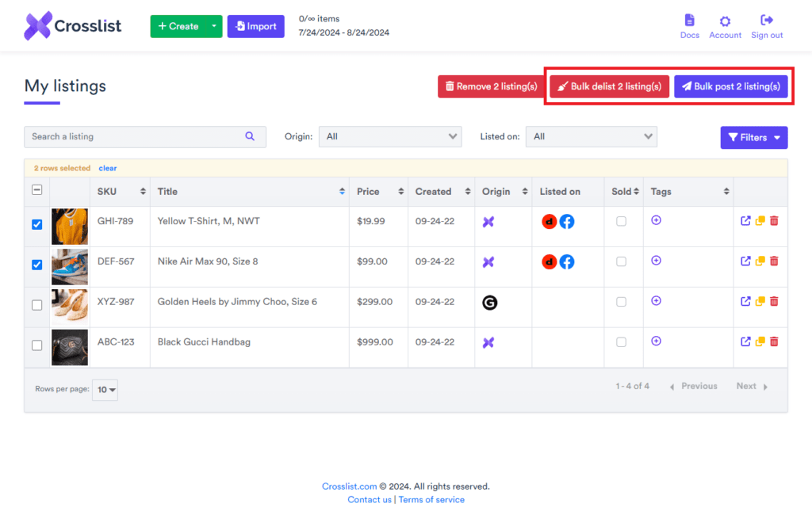
Task: Change Rows per page selector
Action: [104, 389]
